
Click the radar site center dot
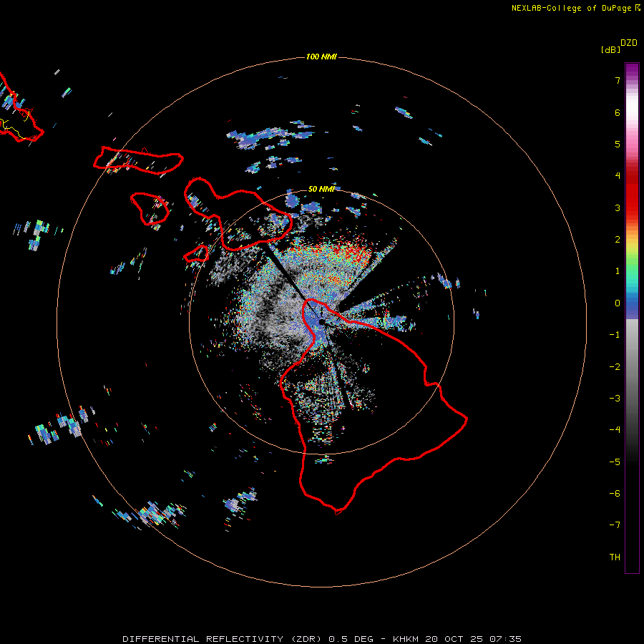click(322, 322)
